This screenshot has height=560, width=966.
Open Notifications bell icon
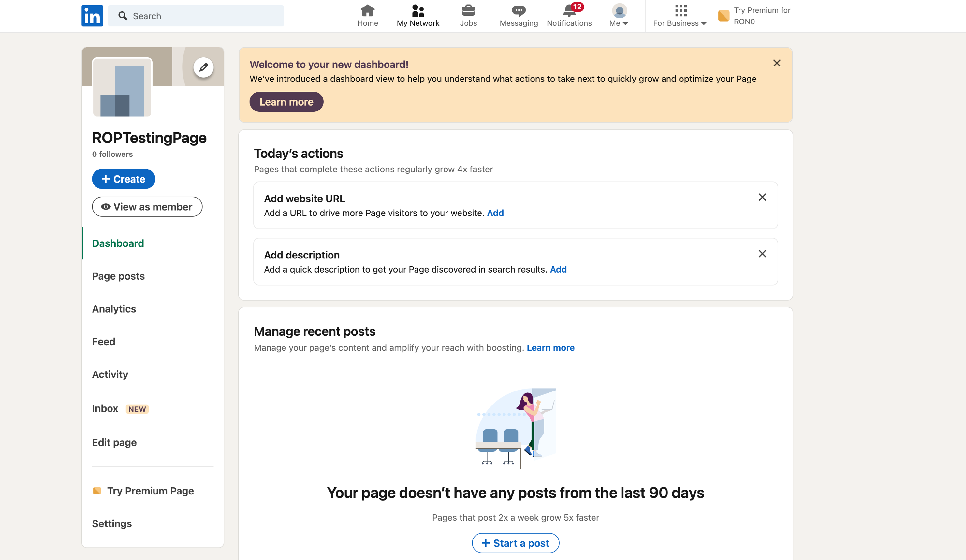(569, 11)
